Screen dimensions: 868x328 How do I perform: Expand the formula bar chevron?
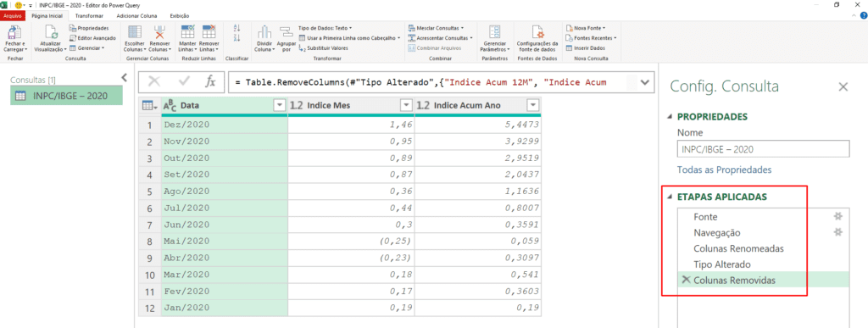645,82
